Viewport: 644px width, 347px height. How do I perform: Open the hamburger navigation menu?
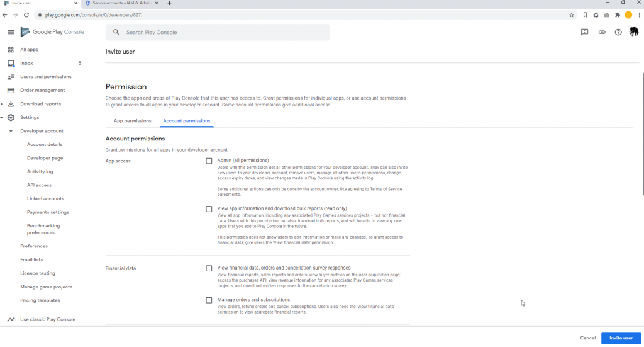click(x=11, y=32)
